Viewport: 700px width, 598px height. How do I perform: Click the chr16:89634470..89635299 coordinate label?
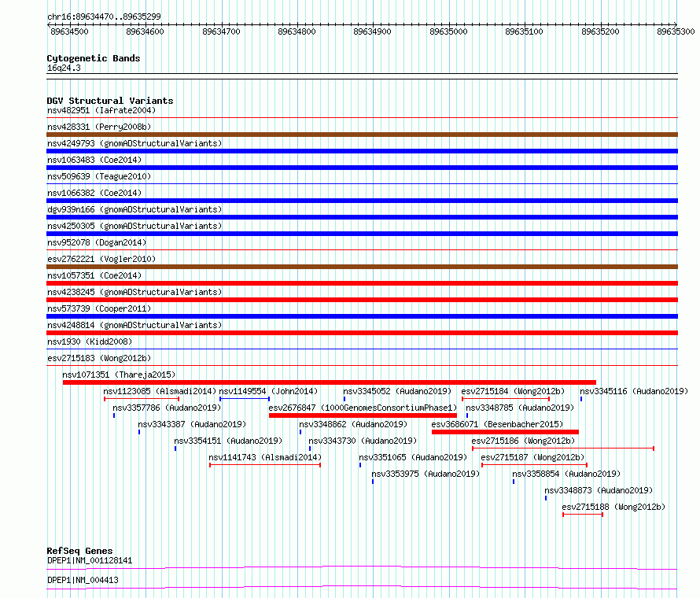click(104, 17)
